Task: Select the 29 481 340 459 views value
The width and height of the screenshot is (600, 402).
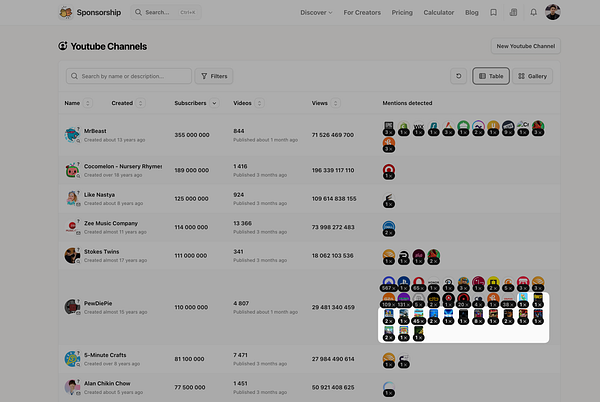Action: (x=333, y=307)
